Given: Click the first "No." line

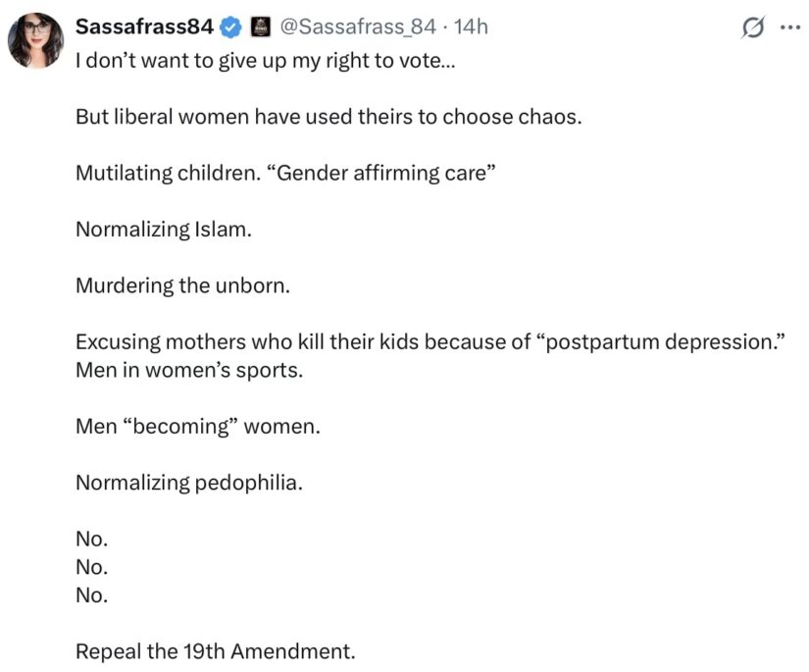Looking at the screenshot, I should click(92, 540).
